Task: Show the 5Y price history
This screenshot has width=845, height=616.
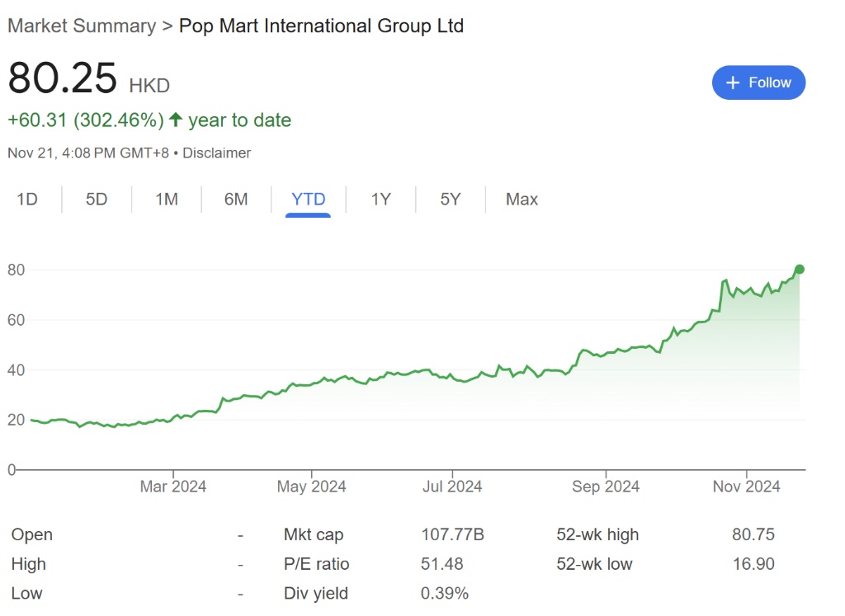Action: [450, 199]
